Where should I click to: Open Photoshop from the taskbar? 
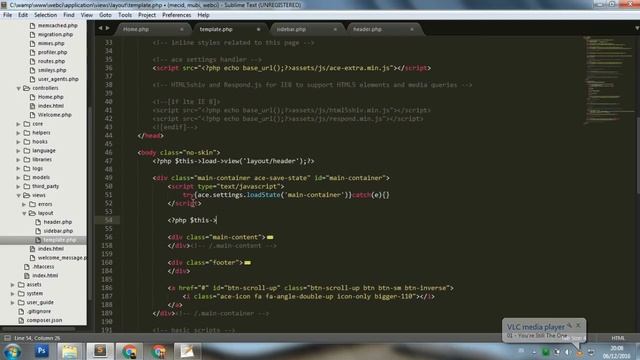(41, 351)
